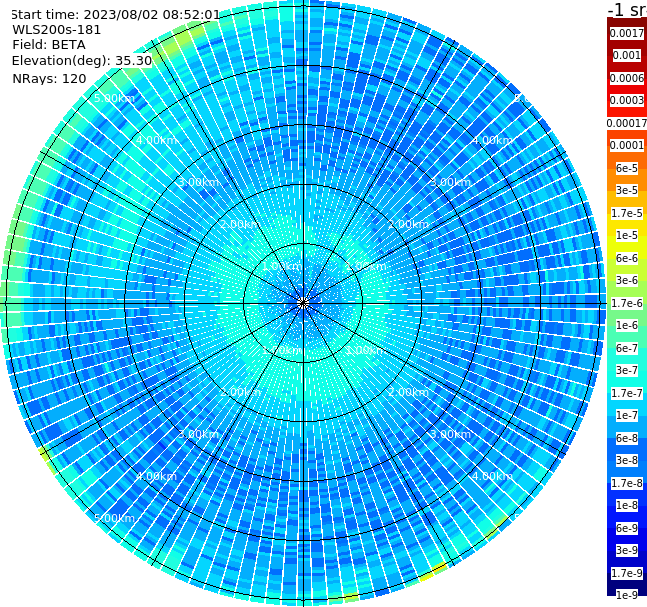Viewport: 647px width, 607px height.
Task: Click the 1.7e-8 colorbar label
Action: [x=627, y=483]
